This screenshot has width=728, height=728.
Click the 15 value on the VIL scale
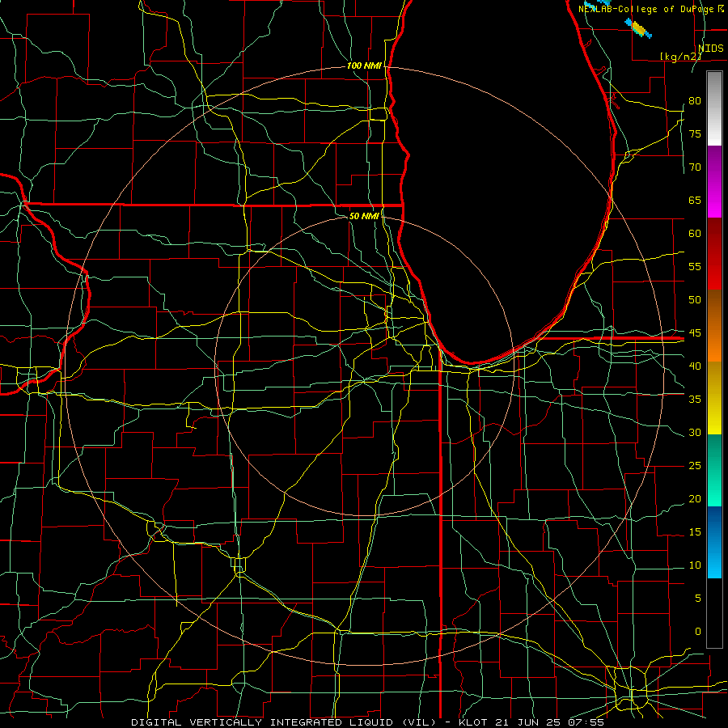pyautogui.click(x=695, y=531)
